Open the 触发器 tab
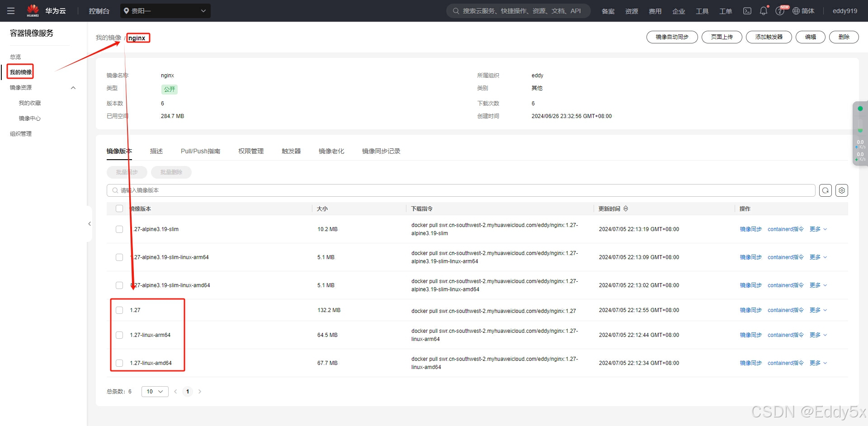The width and height of the screenshot is (868, 426). 291,151
